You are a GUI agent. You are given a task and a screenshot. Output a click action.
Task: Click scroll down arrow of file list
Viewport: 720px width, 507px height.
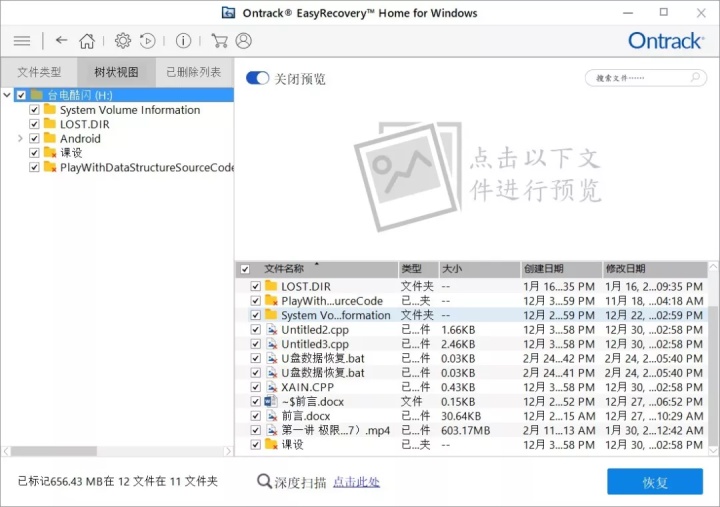pos(713,451)
